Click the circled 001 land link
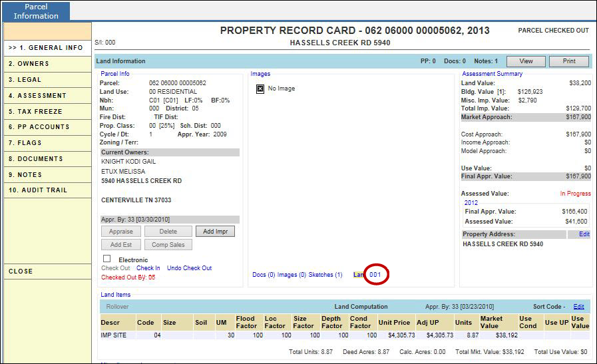This screenshot has height=364, width=597. pos(375,275)
